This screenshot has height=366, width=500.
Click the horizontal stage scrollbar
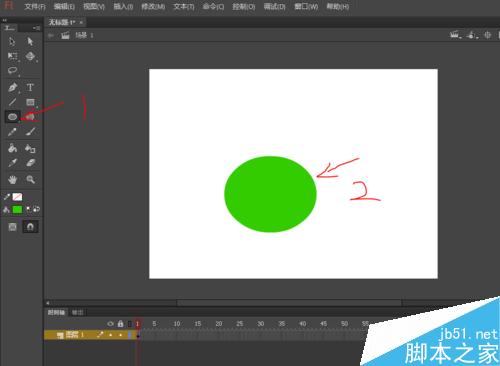click(x=289, y=303)
